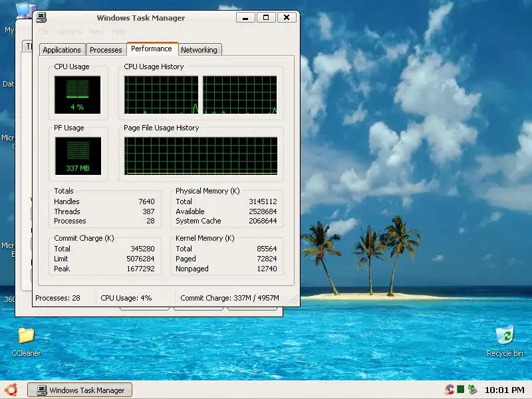Maximize the Task Manager window

pos(266,17)
